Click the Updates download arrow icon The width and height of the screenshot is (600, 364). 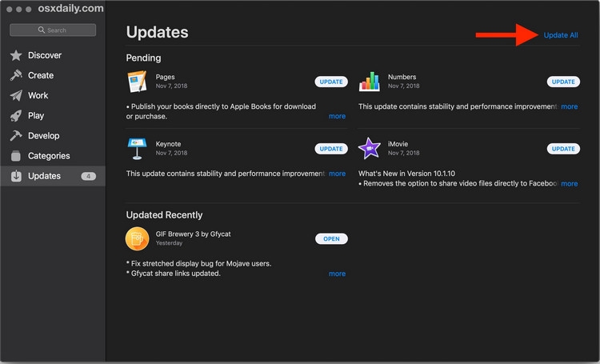16,176
